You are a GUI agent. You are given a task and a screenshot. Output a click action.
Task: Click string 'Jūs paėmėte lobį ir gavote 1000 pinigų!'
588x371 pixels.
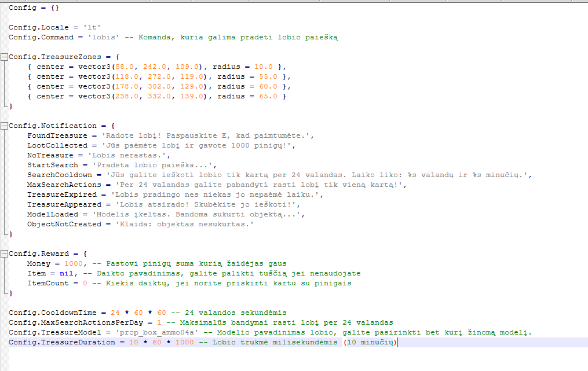pyautogui.click(x=196, y=145)
